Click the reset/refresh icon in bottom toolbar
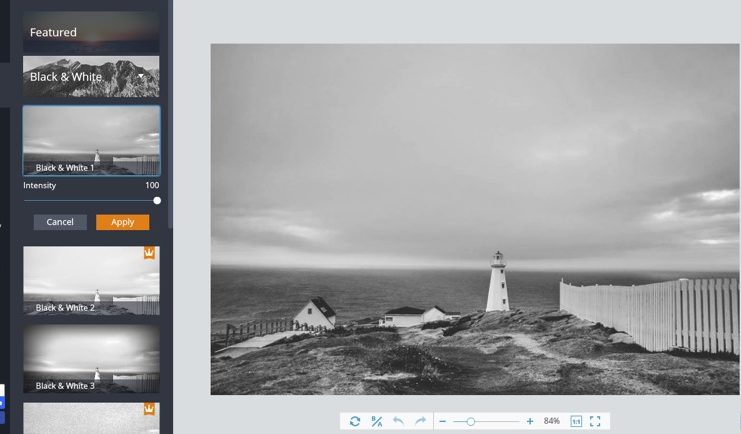The image size is (741, 434). (355, 422)
